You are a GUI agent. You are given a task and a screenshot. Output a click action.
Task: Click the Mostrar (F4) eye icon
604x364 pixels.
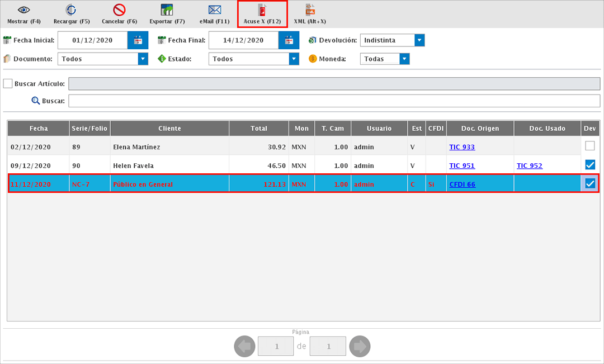click(x=23, y=10)
